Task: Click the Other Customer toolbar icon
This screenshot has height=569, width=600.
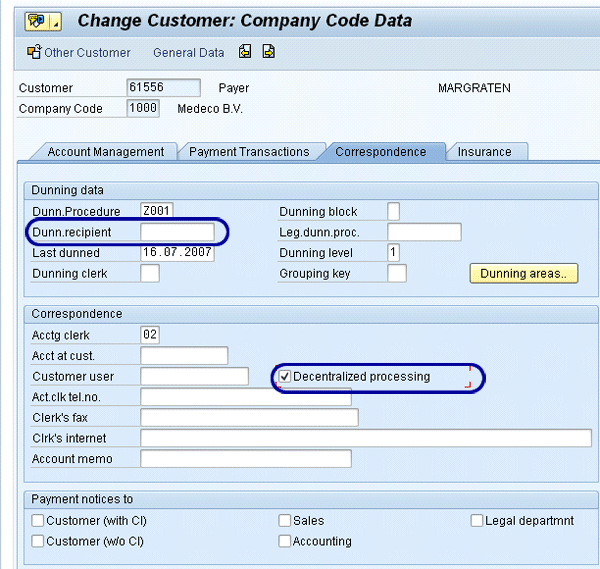Action: point(35,53)
